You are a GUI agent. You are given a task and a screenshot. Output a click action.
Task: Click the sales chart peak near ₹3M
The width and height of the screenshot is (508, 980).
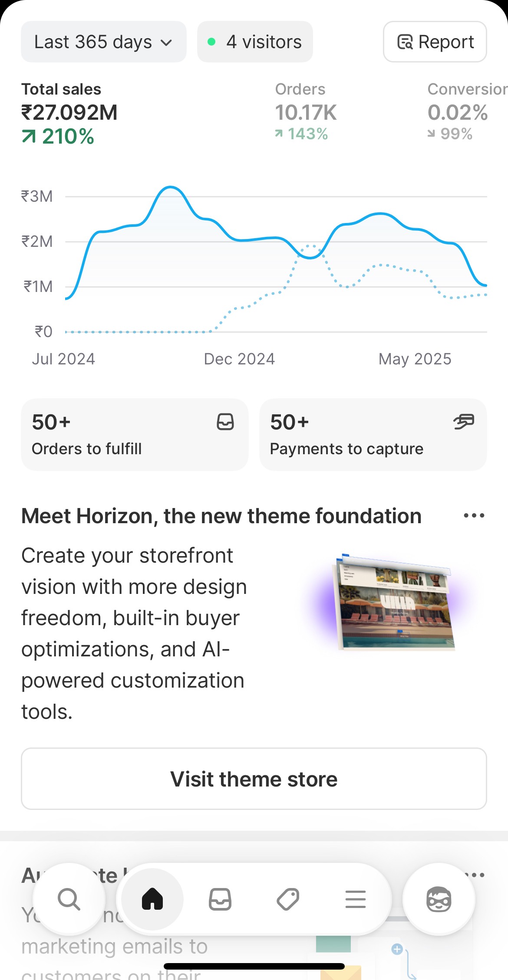171,187
